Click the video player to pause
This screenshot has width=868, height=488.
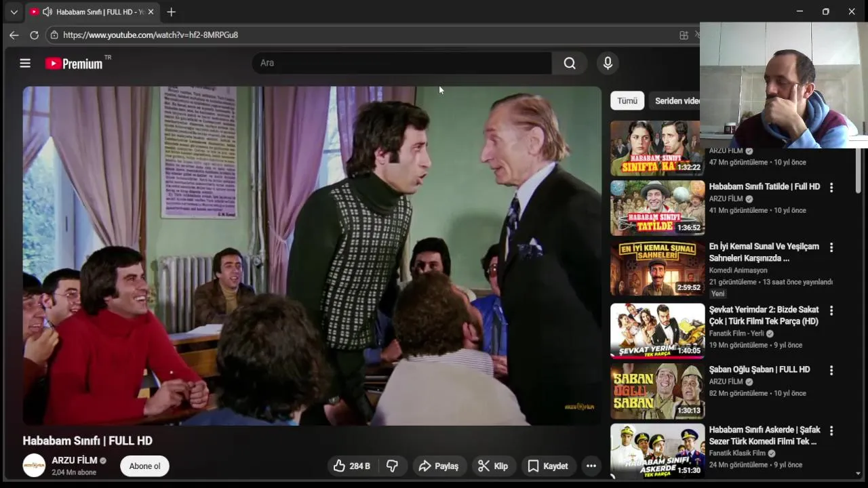[312, 256]
